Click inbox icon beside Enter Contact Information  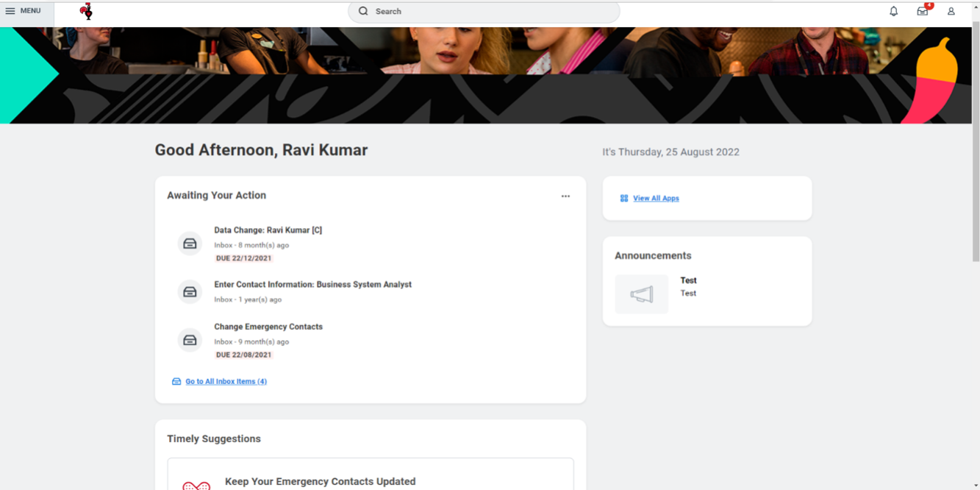pyautogui.click(x=190, y=291)
